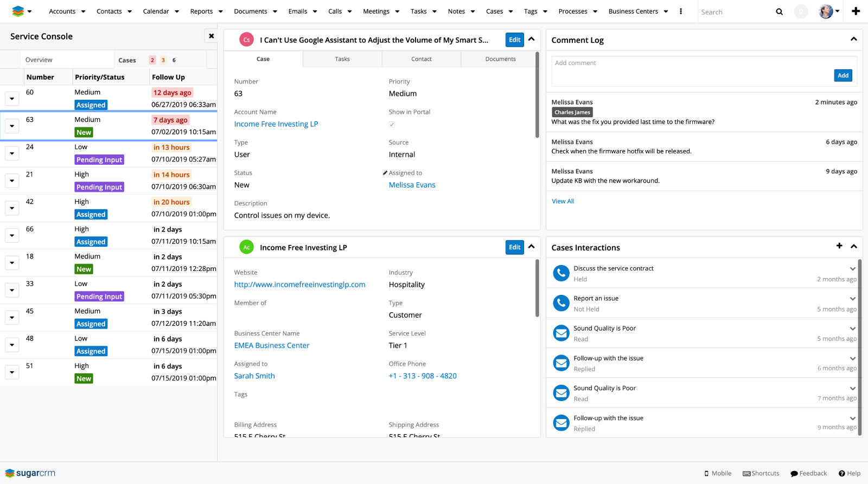Click the Add comment text field
This screenshot has height=484, width=868.
[689, 63]
